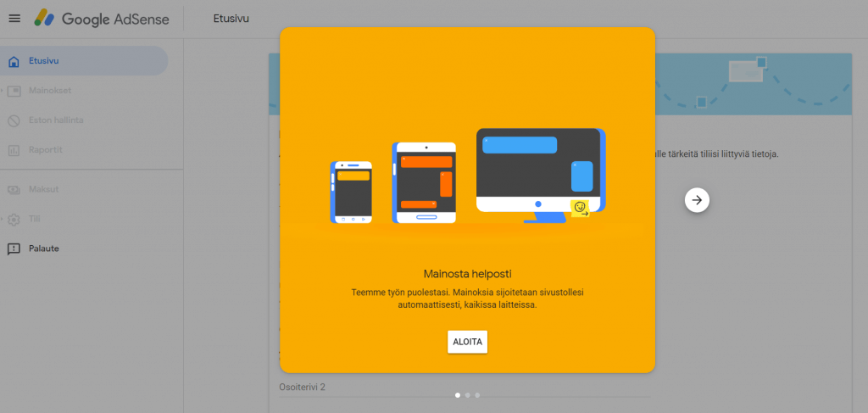Expand the Tili section arrow

[x=3, y=219]
